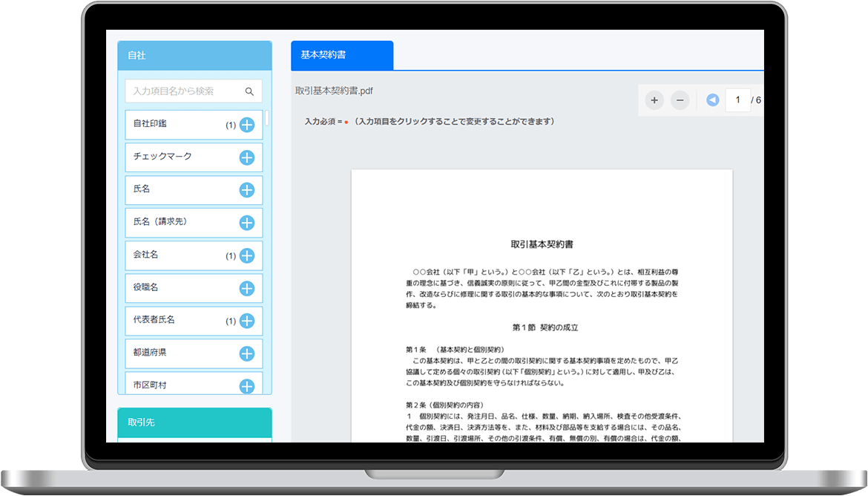868x496 pixels.
Task: Click the plus icon beside 代表者氏名
Action: 247,321
